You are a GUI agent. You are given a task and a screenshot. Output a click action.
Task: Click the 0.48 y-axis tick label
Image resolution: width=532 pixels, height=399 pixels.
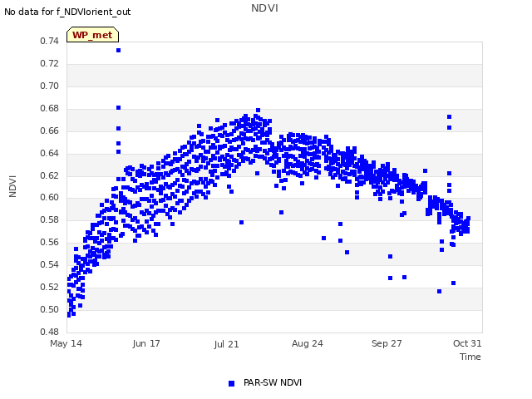tap(49, 332)
